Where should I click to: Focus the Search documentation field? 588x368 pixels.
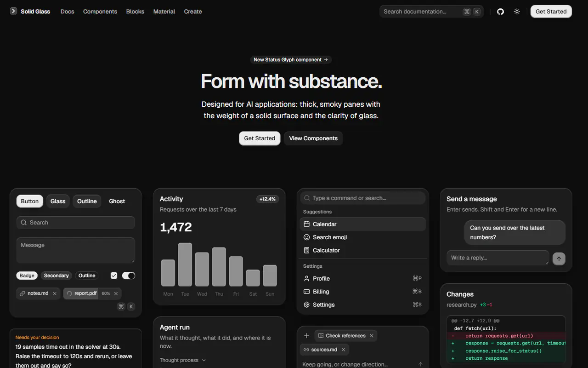click(x=431, y=11)
